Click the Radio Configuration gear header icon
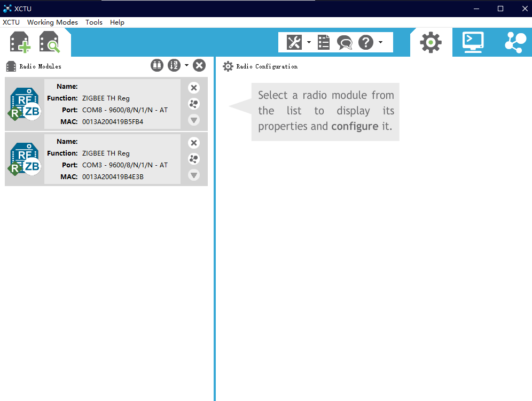 pos(228,66)
